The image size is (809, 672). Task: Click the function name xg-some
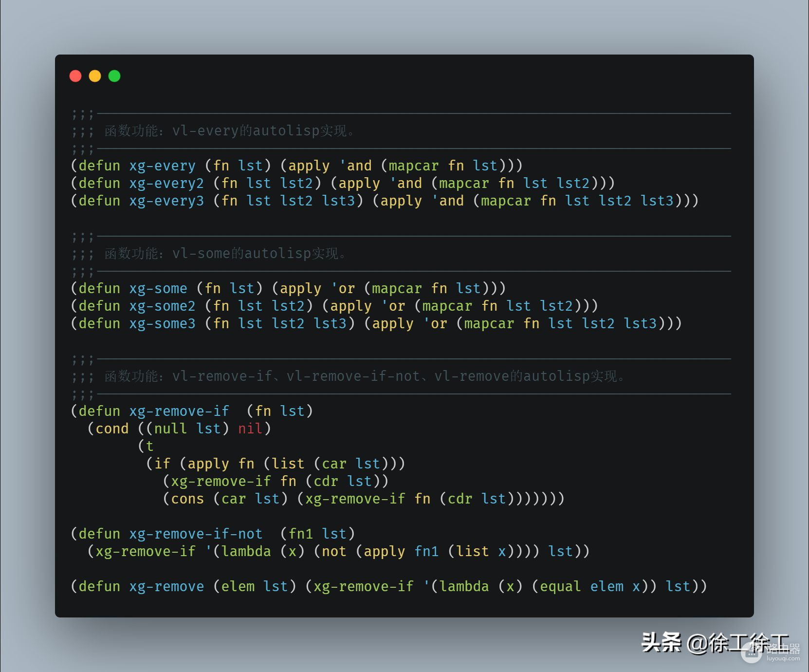coord(158,289)
